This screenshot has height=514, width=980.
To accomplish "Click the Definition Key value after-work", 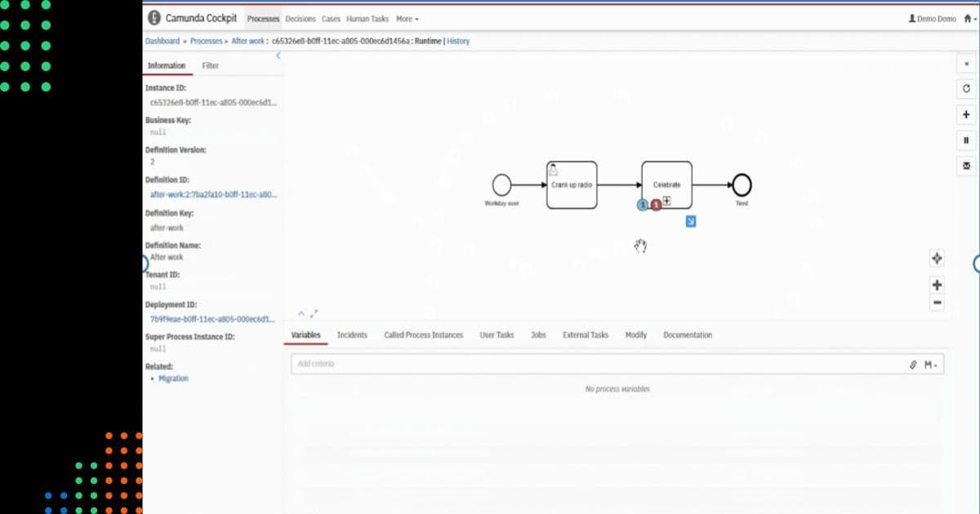I will pos(167,228).
